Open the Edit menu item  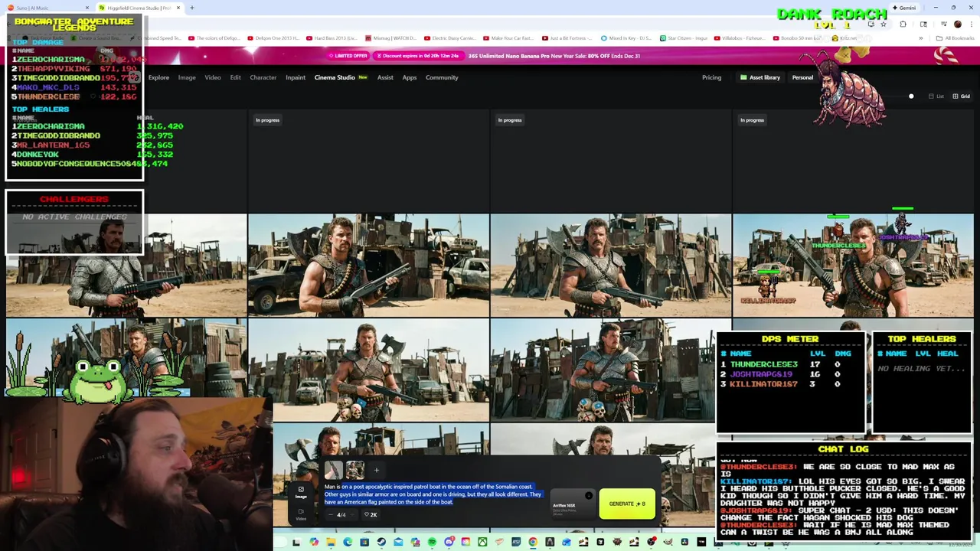pos(235,77)
